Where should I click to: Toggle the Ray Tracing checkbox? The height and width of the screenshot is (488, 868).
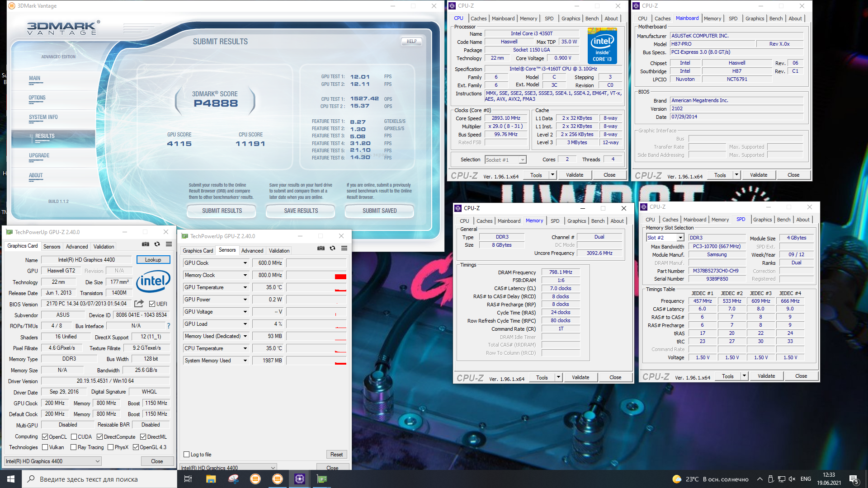74,447
